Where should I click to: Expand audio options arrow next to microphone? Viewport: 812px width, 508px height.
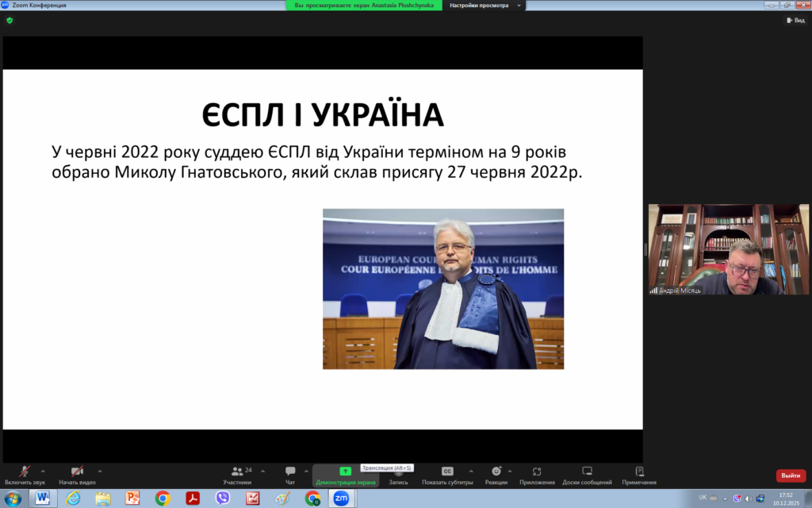pyautogui.click(x=43, y=471)
